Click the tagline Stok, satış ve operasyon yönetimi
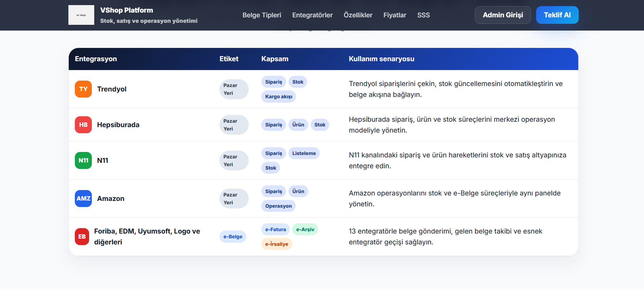Viewport: 644px width, 291px height. [149, 21]
